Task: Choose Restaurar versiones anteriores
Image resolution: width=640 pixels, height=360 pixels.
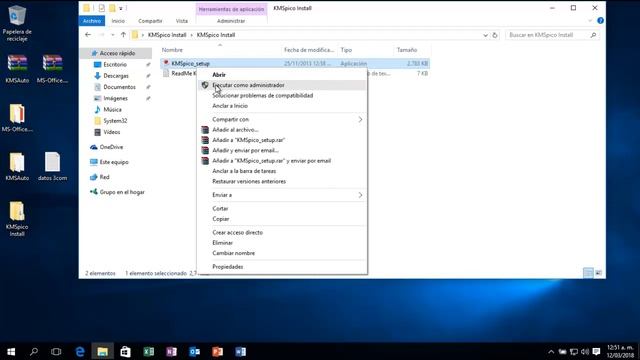Action: coord(282,181)
